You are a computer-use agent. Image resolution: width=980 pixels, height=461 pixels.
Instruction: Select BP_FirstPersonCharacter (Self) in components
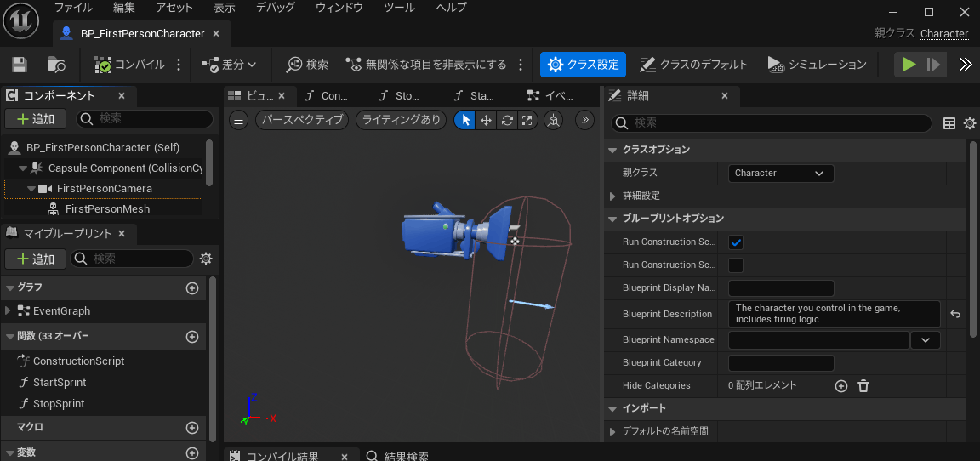(103, 147)
